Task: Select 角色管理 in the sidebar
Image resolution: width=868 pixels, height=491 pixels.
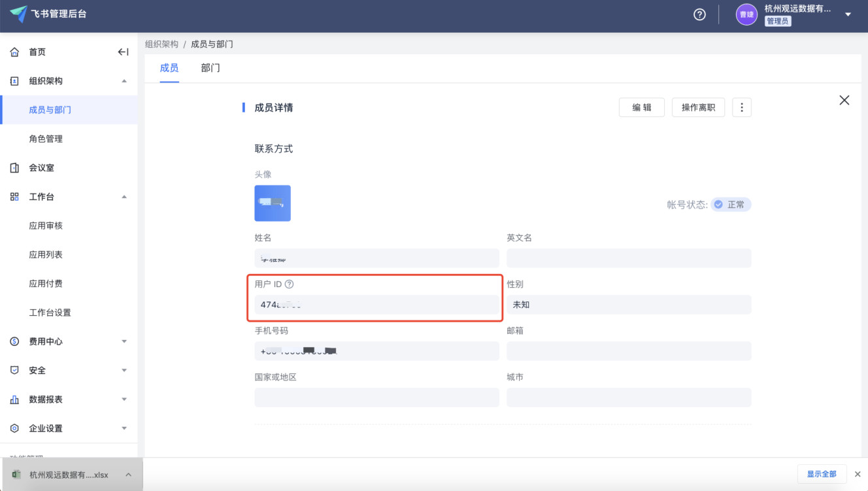Action: (x=46, y=139)
